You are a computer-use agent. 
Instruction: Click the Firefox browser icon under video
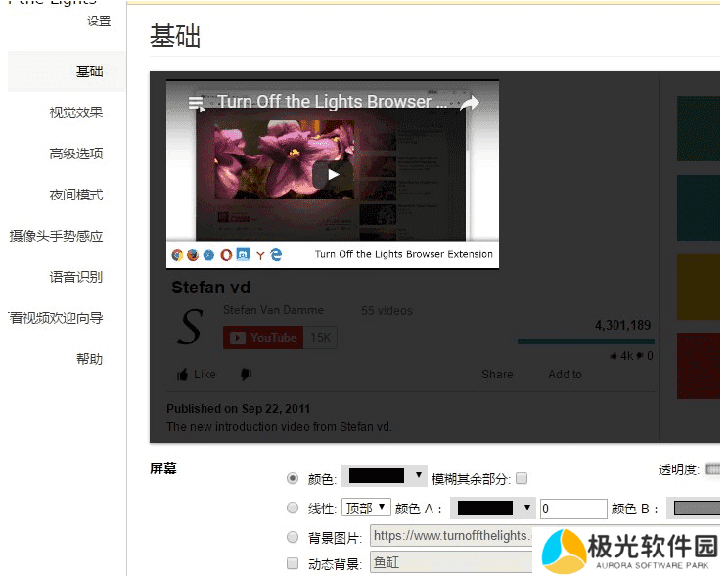(x=193, y=255)
